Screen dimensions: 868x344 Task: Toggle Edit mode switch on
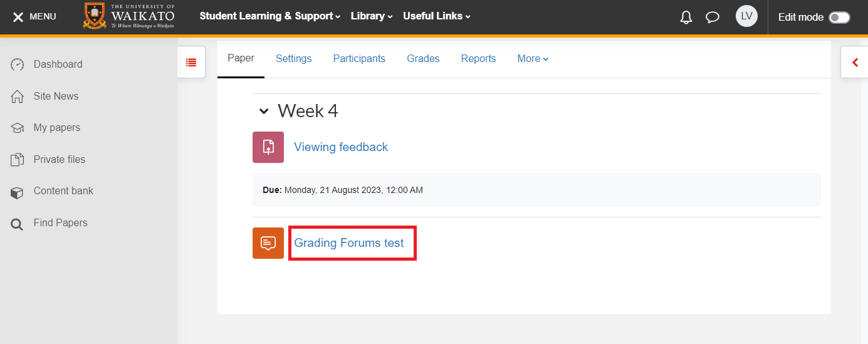839,18
